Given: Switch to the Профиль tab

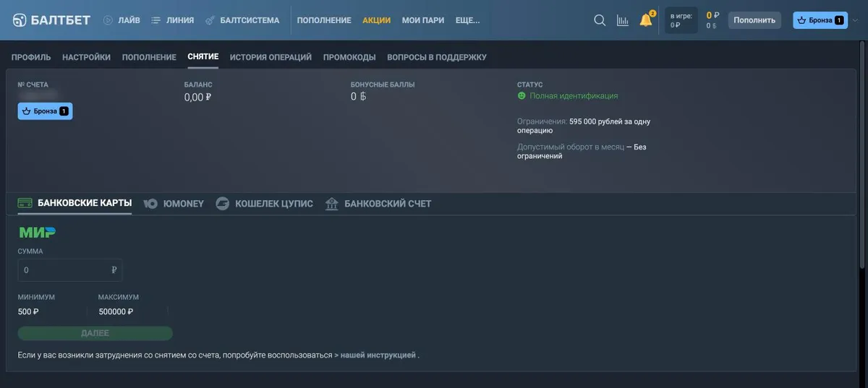Looking at the screenshot, I should pos(31,57).
